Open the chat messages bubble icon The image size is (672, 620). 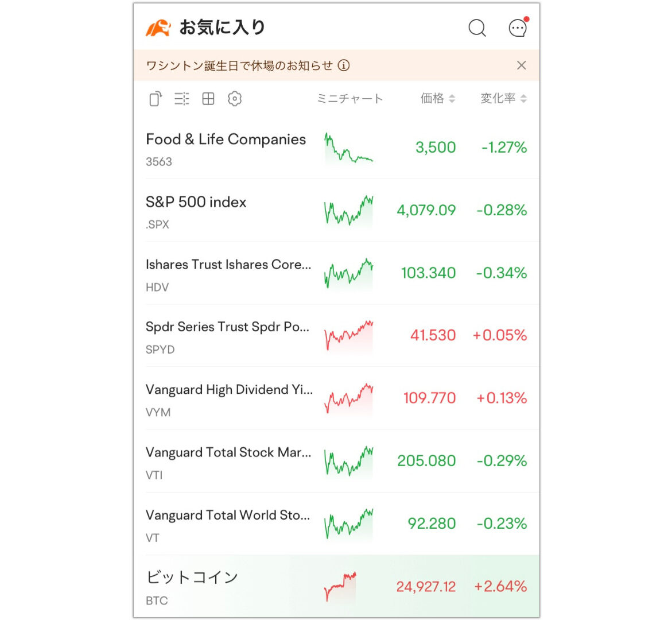tap(518, 28)
